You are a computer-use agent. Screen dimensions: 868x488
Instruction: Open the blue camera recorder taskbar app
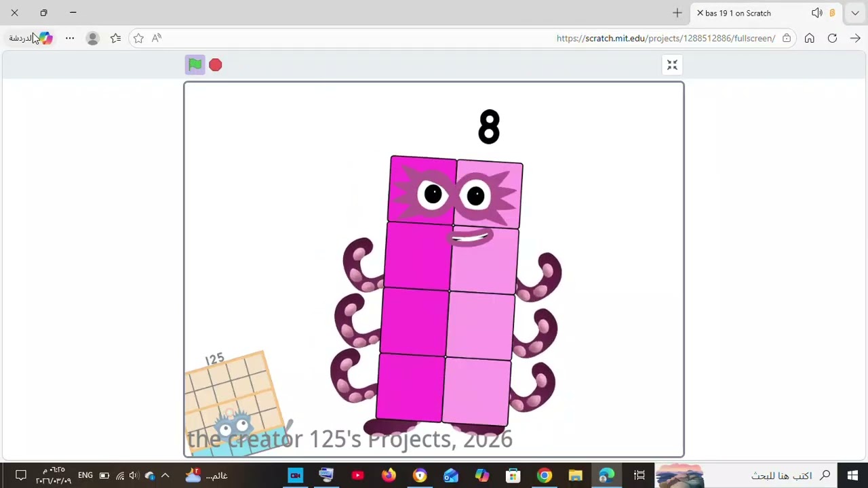click(296, 476)
